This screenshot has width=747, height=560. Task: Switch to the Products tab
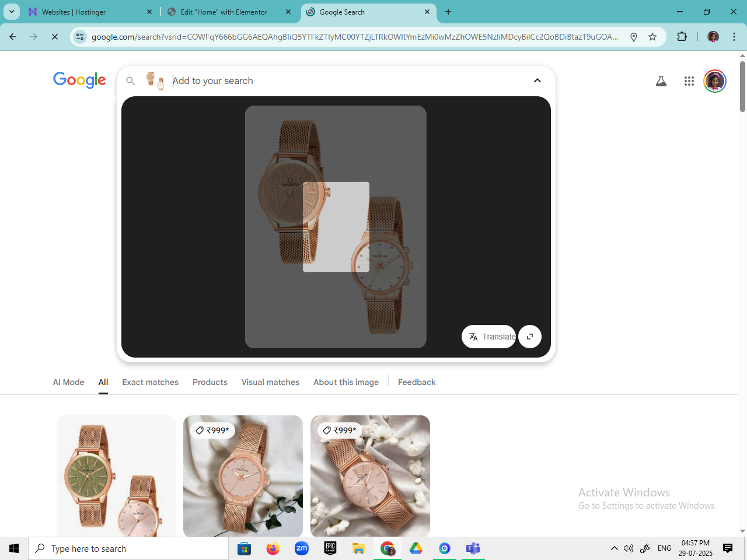pos(210,382)
